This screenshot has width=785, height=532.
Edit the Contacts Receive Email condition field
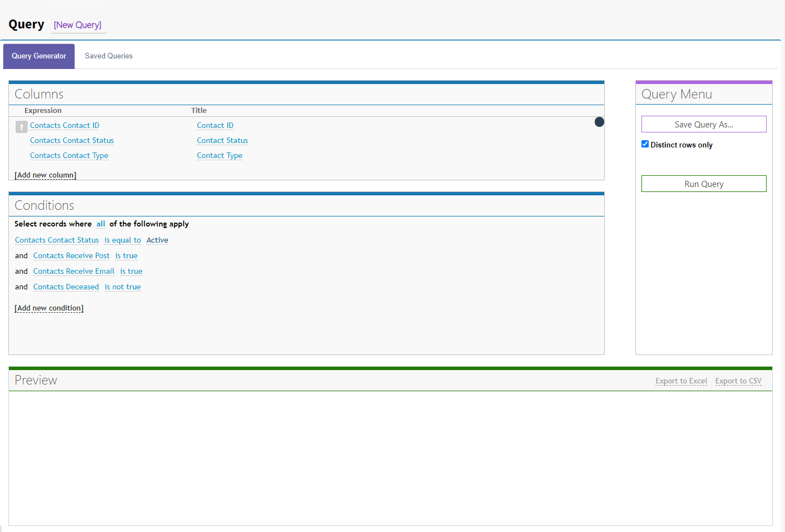(x=73, y=271)
